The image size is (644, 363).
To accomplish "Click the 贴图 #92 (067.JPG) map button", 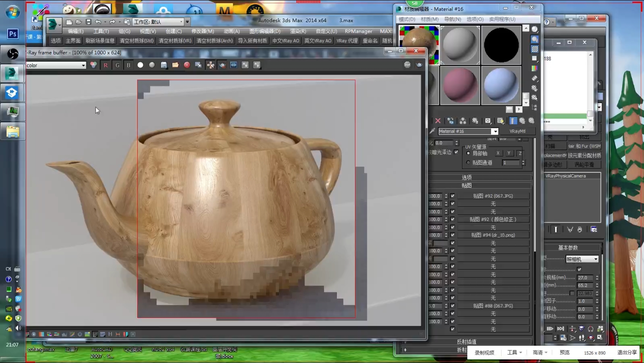I will pos(493,196).
